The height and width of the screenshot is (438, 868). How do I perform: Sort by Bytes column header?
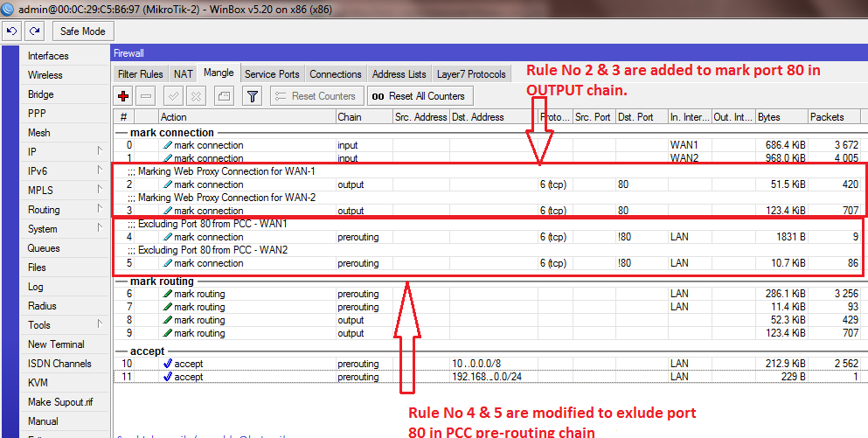click(x=781, y=117)
